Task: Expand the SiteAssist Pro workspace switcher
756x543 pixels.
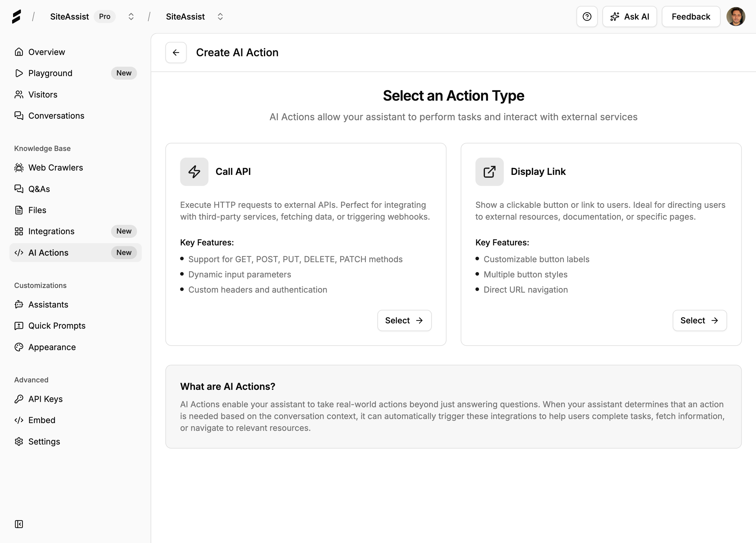Action: [x=131, y=17]
